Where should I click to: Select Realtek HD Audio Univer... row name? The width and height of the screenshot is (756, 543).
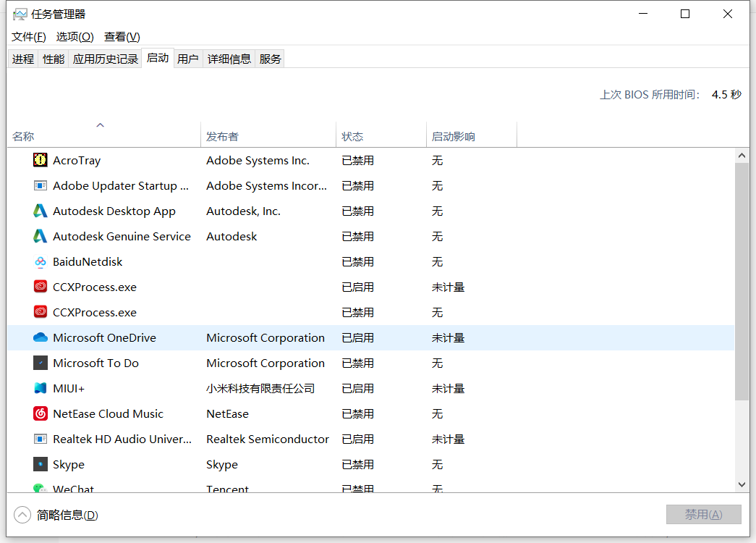pyautogui.click(x=122, y=439)
